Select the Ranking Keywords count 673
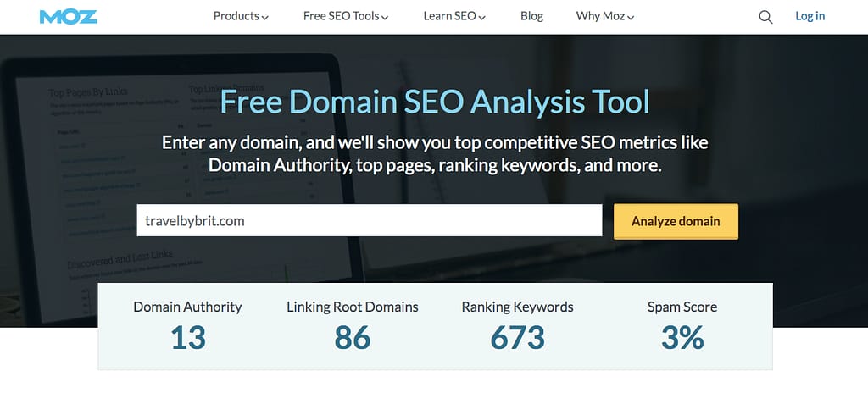This screenshot has height=393, width=868. (517, 338)
